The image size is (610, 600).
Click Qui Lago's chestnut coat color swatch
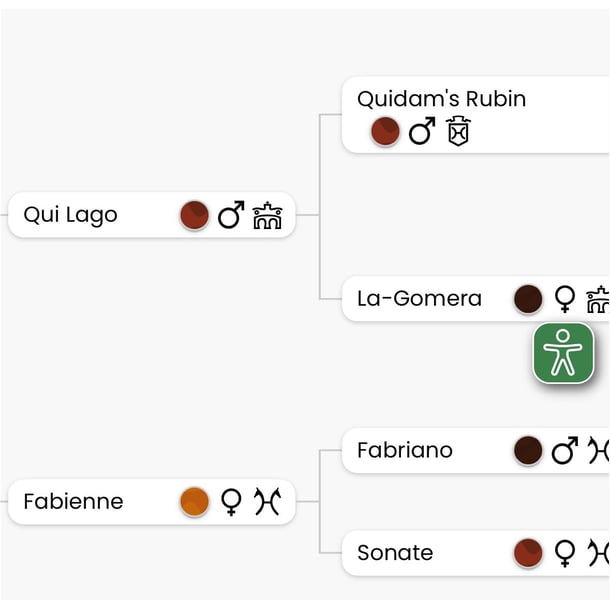pos(194,215)
